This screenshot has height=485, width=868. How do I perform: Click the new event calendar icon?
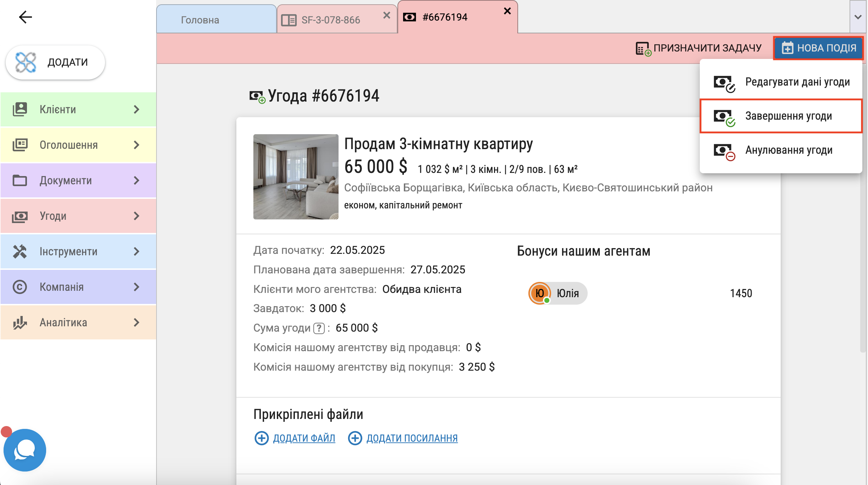(x=787, y=48)
